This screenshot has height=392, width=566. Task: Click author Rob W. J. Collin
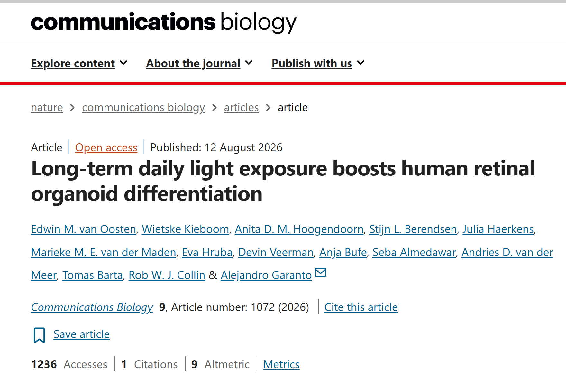point(167,275)
